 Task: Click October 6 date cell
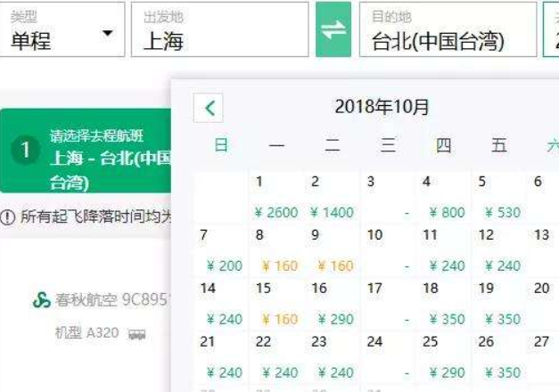(x=544, y=198)
